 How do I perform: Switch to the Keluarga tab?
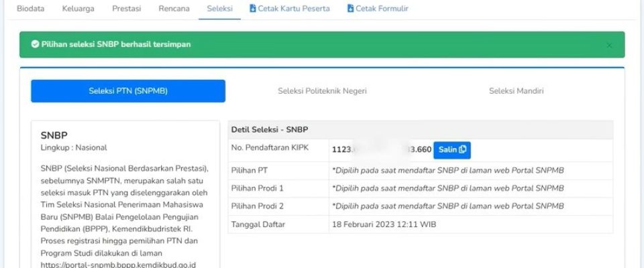pyautogui.click(x=78, y=8)
